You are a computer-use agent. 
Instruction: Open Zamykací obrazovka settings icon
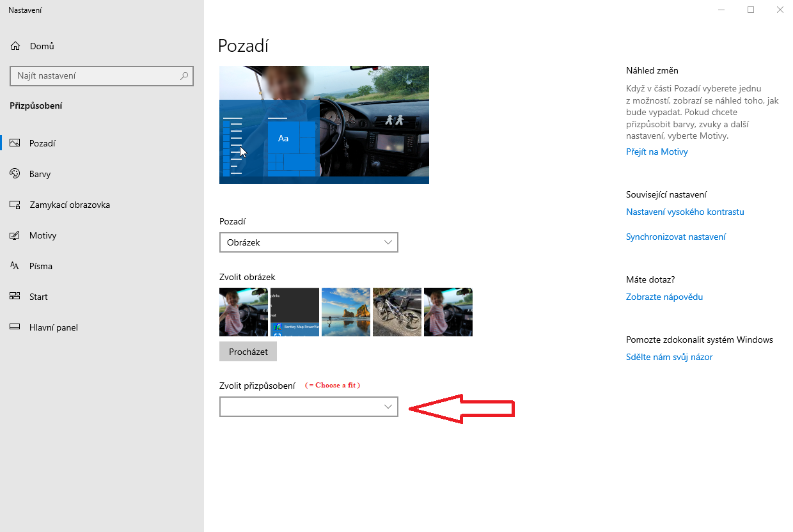pyautogui.click(x=15, y=204)
